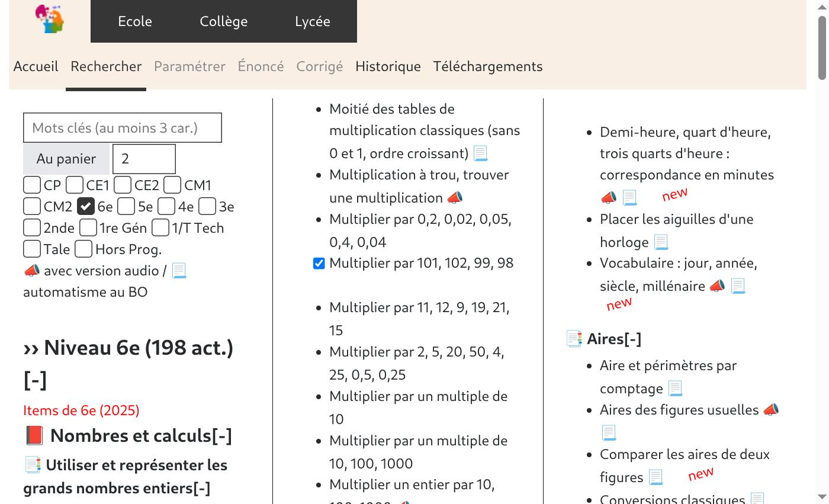
Task: Click the red book icon beside 'Nombres et calculs'
Action: 34,436
